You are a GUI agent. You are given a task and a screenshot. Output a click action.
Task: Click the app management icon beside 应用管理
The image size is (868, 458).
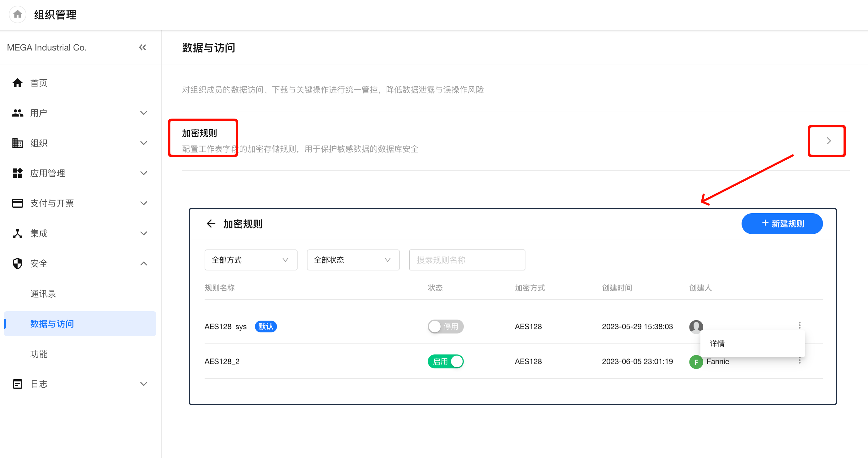18,173
